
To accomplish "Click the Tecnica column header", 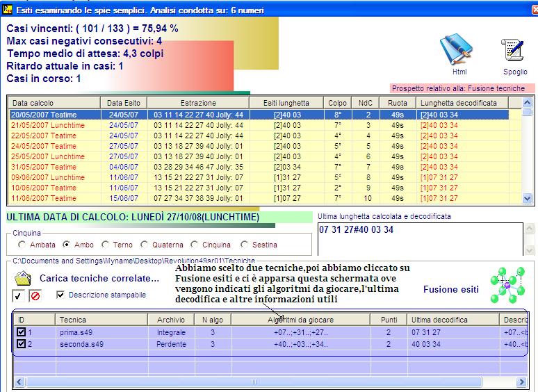I will 101,320.
